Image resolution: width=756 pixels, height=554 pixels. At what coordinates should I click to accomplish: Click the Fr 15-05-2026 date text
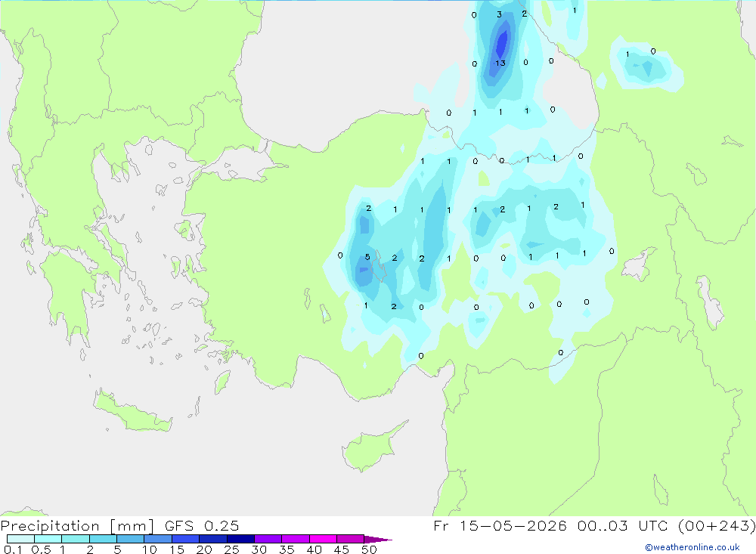click(500, 525)
